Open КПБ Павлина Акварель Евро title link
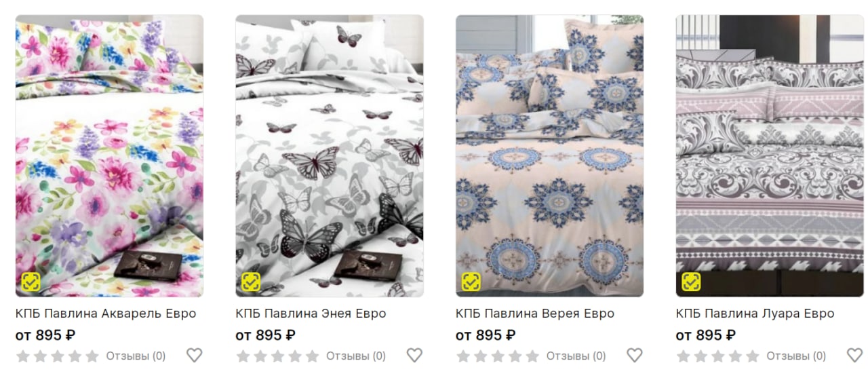This screenshot has height=378, width=868. [x=106, y=314]
